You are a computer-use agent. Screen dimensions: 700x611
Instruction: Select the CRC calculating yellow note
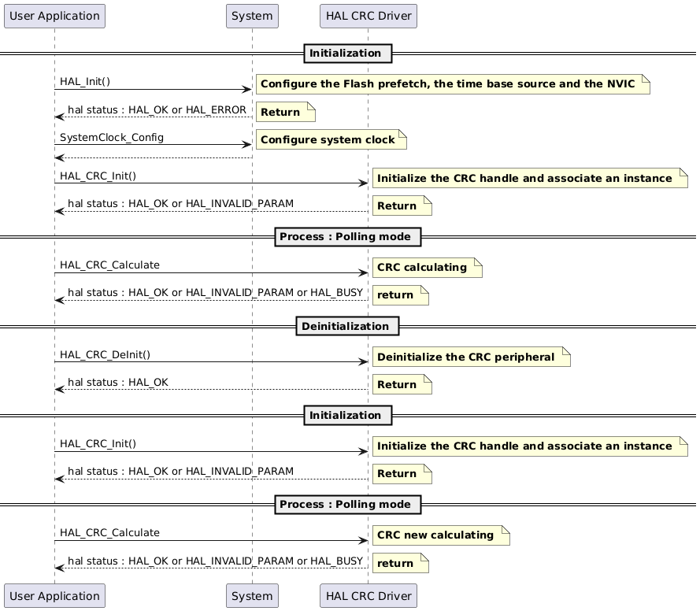click(426, 268)
